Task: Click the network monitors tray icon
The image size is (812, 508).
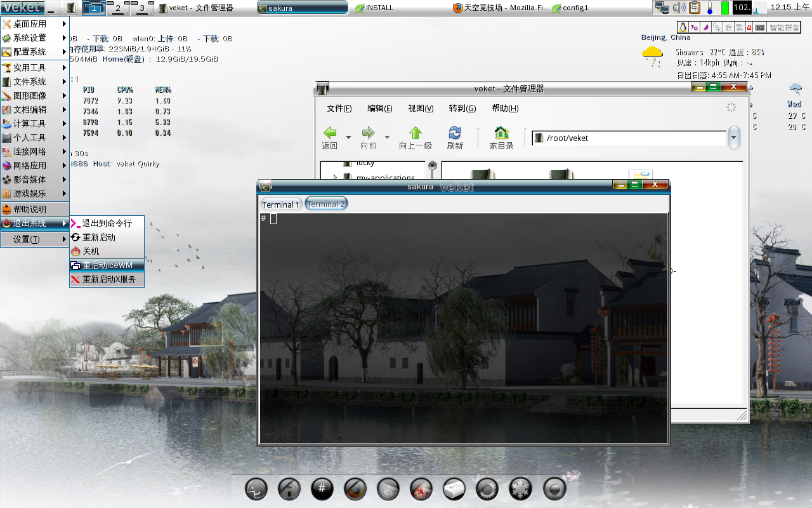Action: click(x=663, y=8)
